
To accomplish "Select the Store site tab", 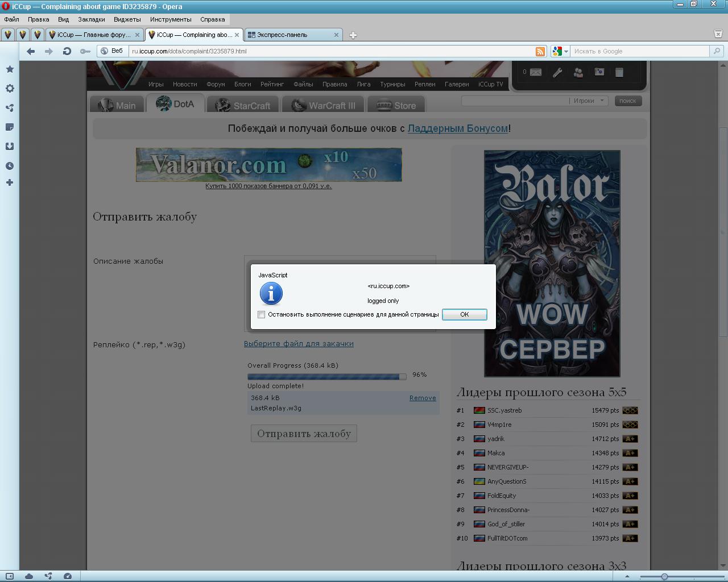I will (396, 105).
